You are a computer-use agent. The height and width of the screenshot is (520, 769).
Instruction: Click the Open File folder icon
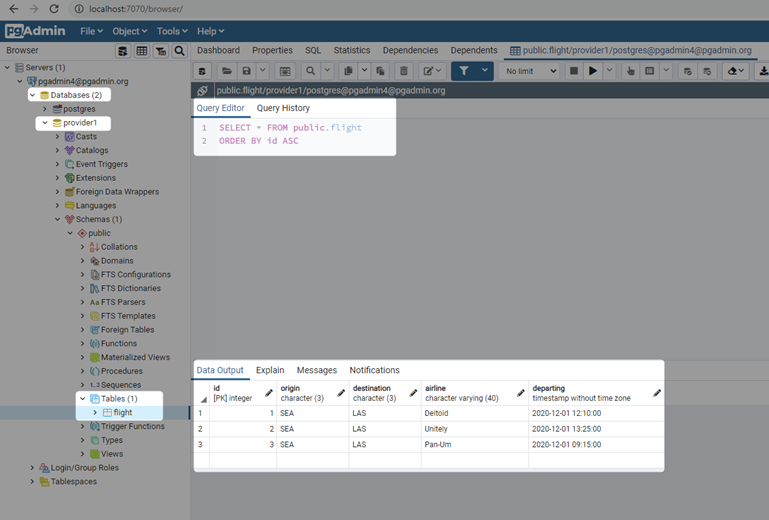click(227, 71)
